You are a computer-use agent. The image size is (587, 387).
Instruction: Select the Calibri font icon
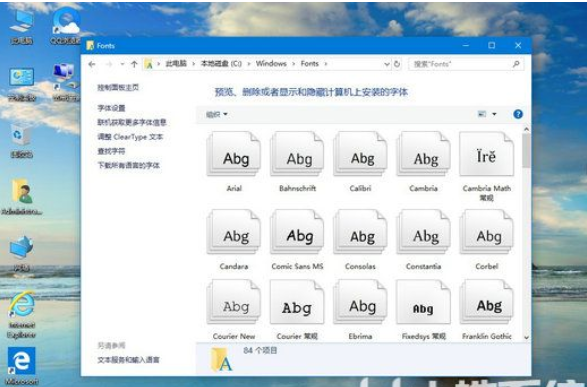[360, 154]
